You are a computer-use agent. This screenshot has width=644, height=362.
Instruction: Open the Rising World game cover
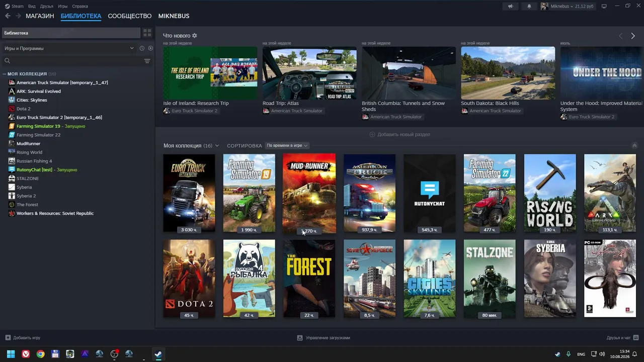[550, 193]
